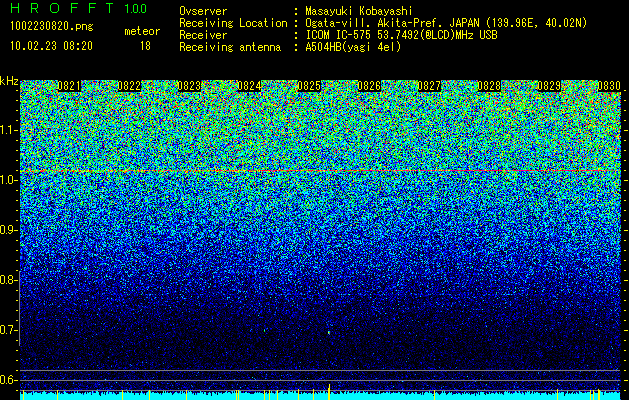Click the 0827 time marker
Screen dimensions: 629x400
click(429, 86)
